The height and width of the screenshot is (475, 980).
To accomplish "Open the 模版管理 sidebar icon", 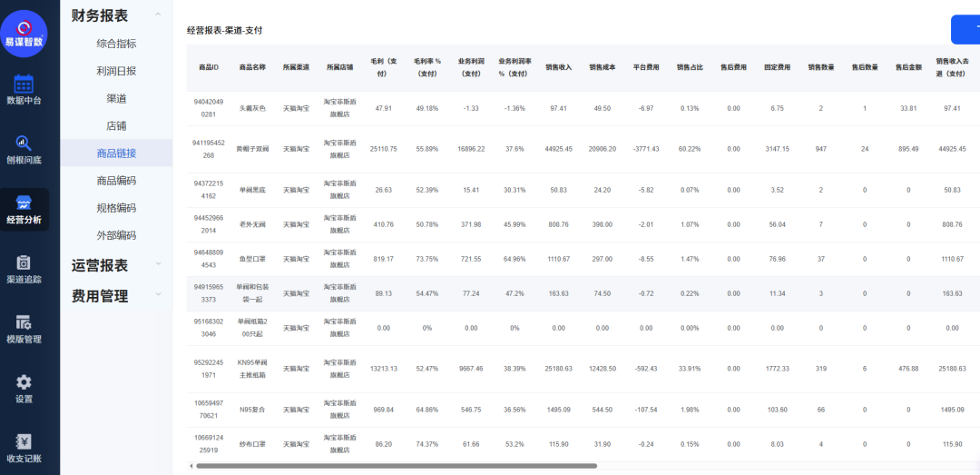I will point(24,323).
